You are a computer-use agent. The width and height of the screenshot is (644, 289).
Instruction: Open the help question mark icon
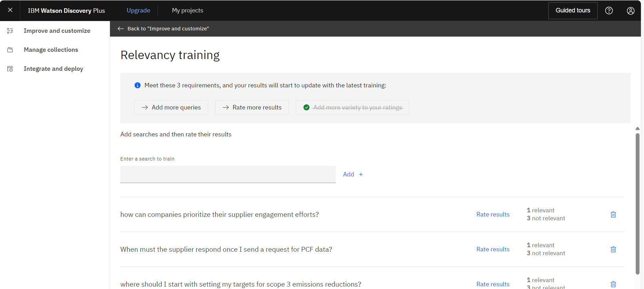click(609, 10)
